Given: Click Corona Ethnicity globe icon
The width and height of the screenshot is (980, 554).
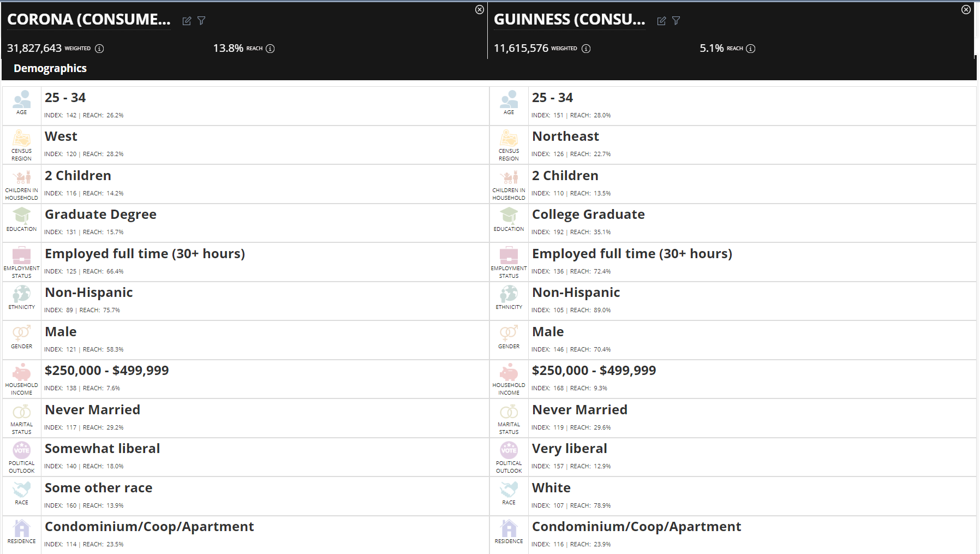Looking at the screenshot, I should [22, 294].
